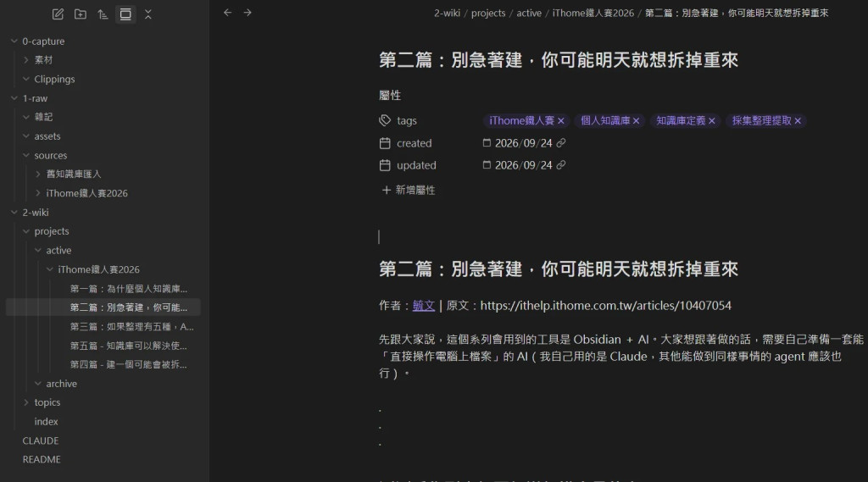The image size is (868, 482).
Task: Collapse the 2-wiki folder
Action: tap(14, 212)
